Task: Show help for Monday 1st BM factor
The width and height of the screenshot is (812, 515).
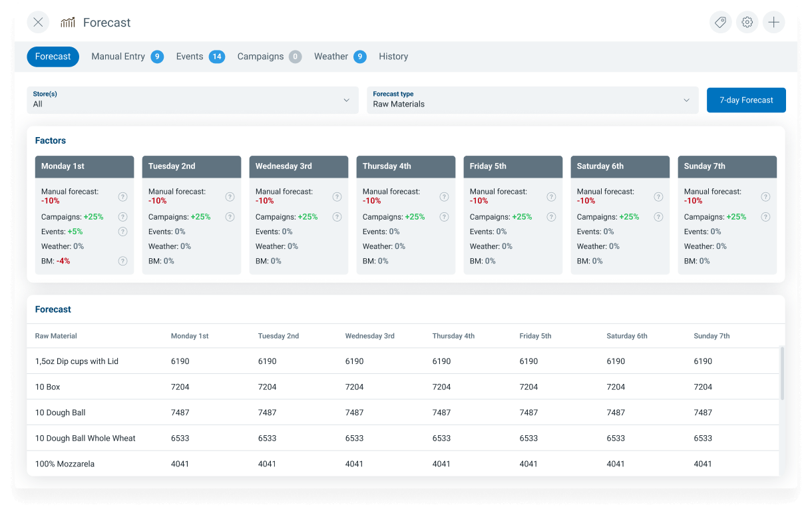Action: 122,261
